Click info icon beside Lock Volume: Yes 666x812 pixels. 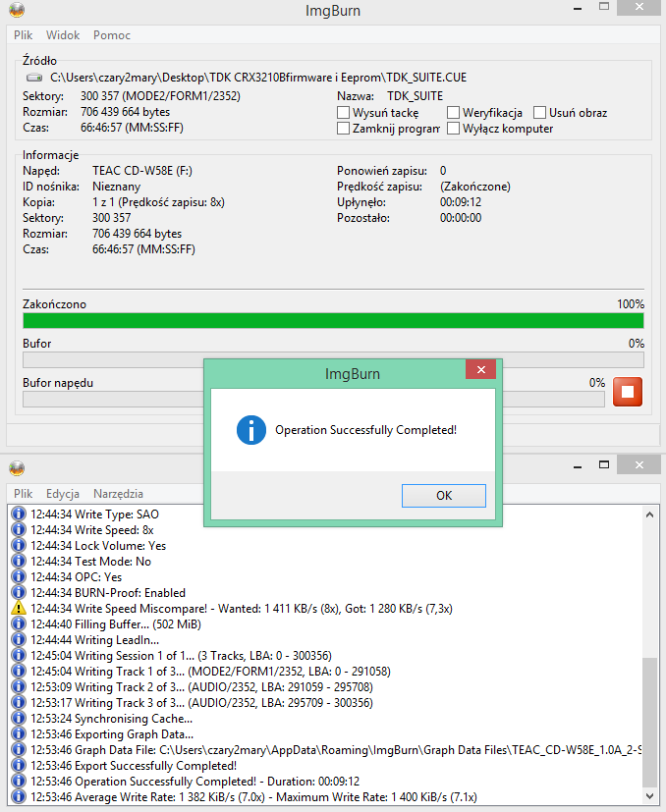click(19, 545)
